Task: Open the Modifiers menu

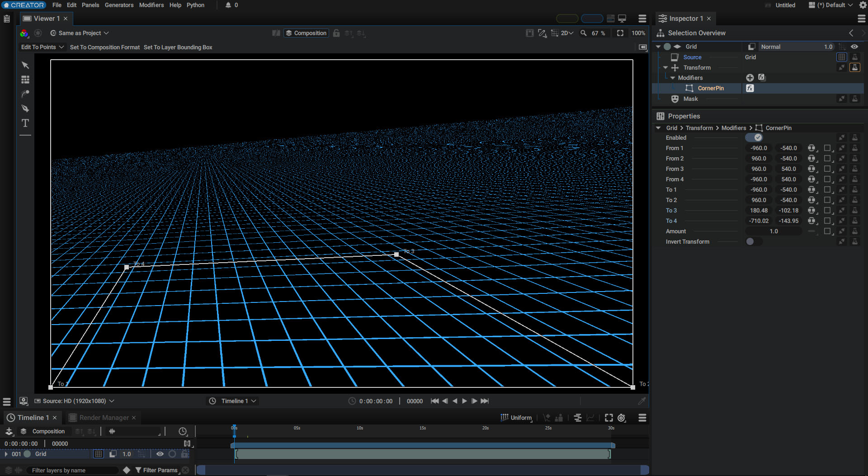Action: pyautogui.click(x=151, y=5)
